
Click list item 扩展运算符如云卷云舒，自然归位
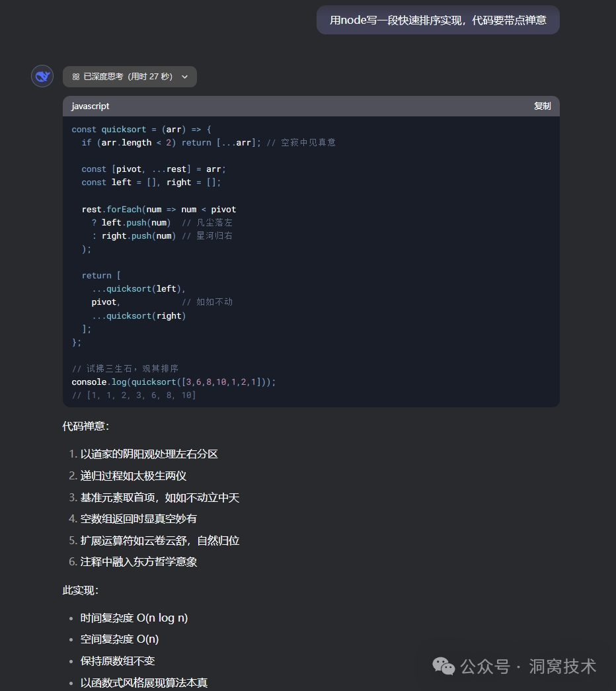tap(159, 540)
